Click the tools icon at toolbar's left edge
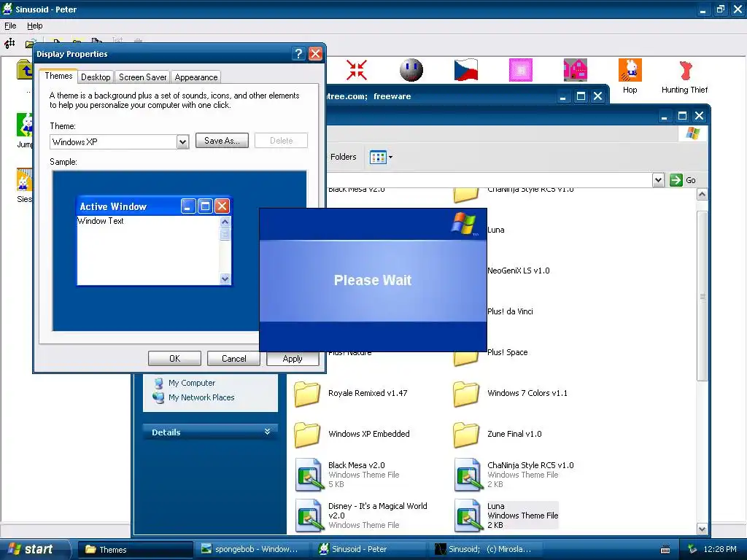The height and width of the screenshot is (560, 747). pyautogui.click(x=9, y=43)
